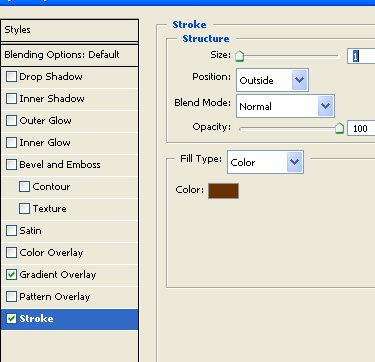375x362 pixels.
Task: Uncheck the Gradient Overlay checkbox
Action: pos(11,275)
